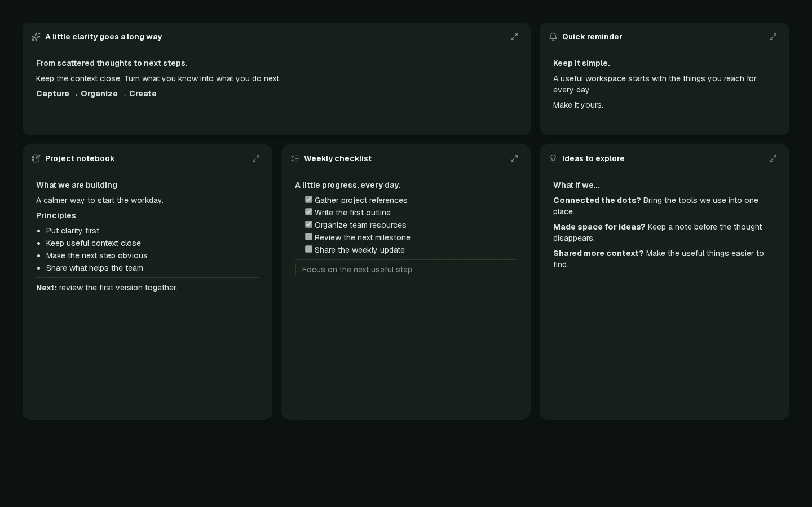Screen dimensions: 812x507
Task: Uncheck 'Organize team resources' checkbox
Action: pyautogui.click(x=308, y=224)
